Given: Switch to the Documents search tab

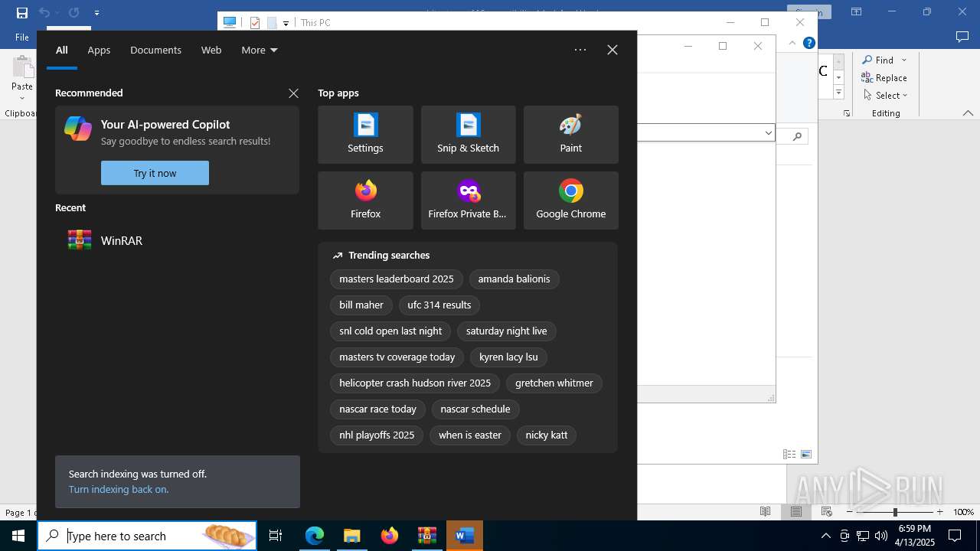Looking at the screenshot, I should click(155, 50).
